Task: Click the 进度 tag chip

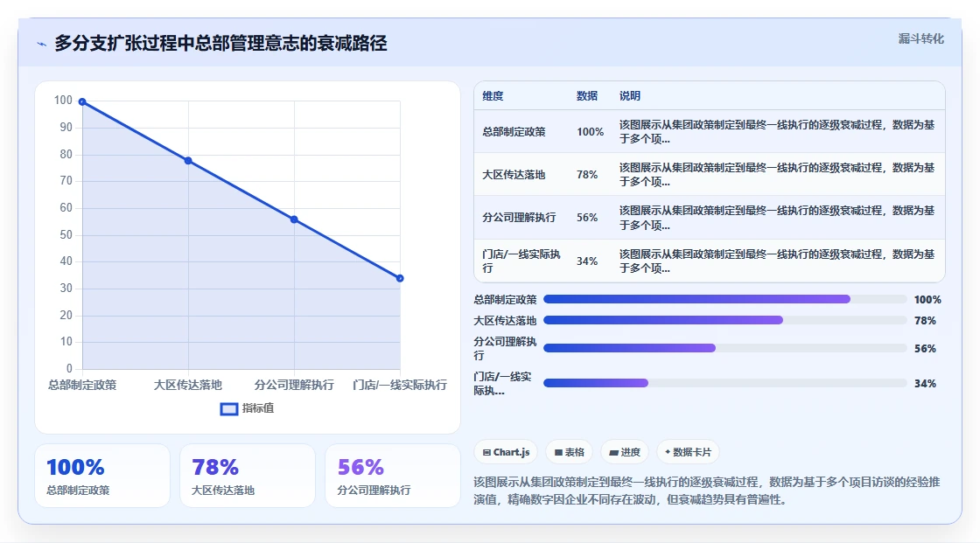Action: point(625,452)
